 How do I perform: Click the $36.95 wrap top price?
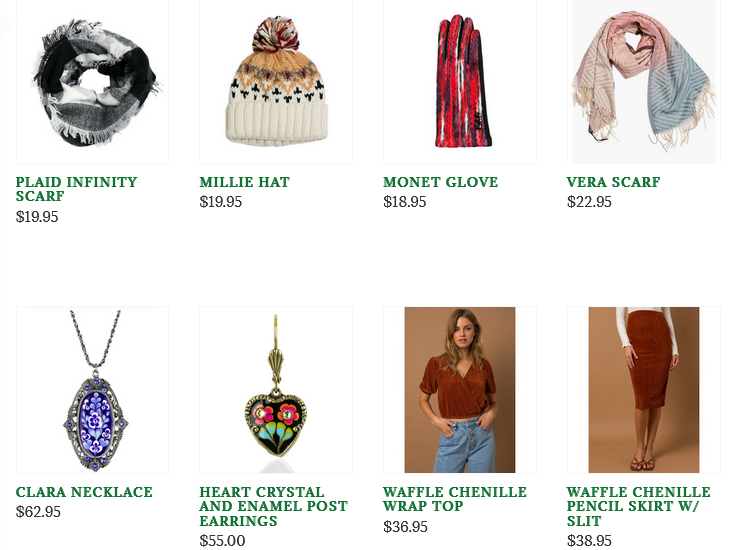(406, 527)
